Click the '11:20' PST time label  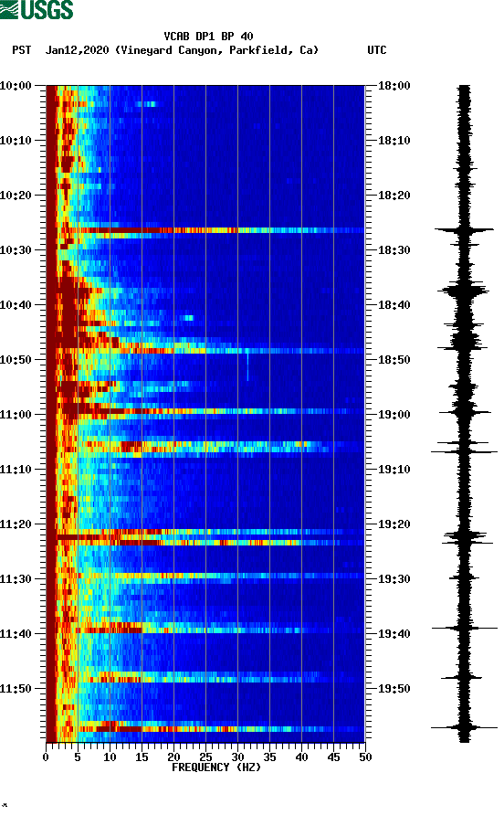click(x=16, y=524)
